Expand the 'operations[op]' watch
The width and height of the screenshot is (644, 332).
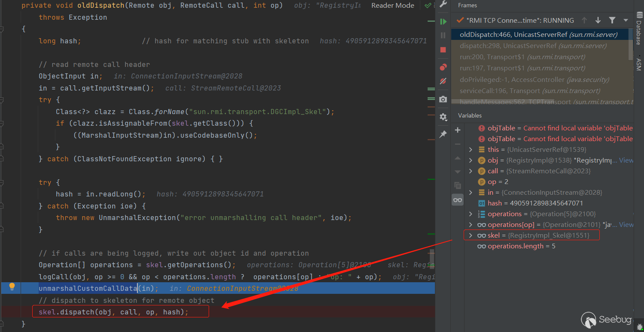(x=471, y=225)
